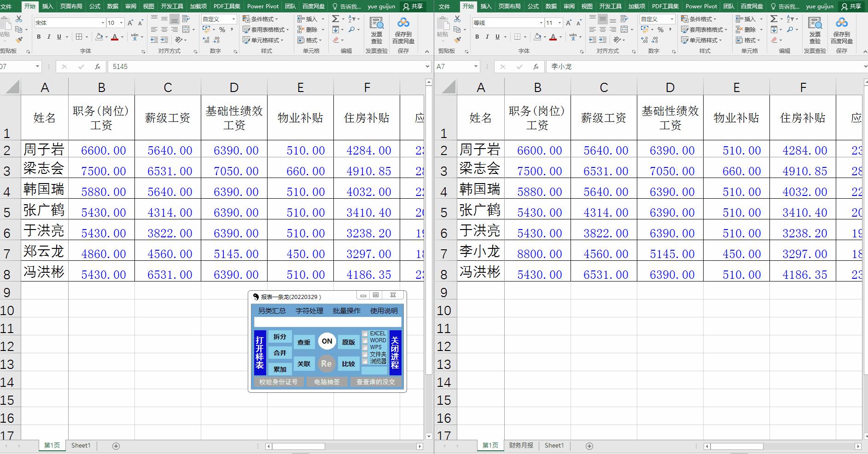
Task: Click 保存到百度网盘 cloud icon in left window
Action: [x=403, y=30]
